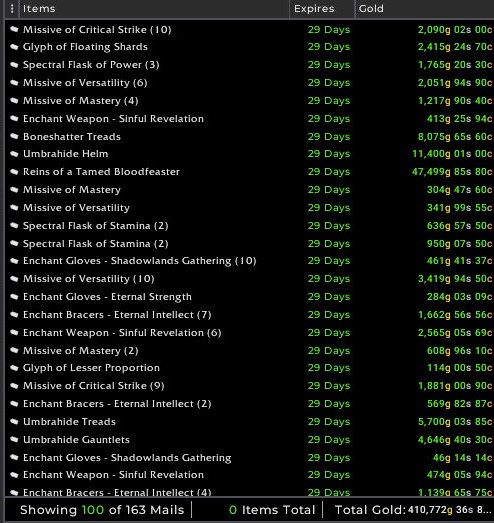Viewport: 494px width, 523px height.
Task: Select Enchant Bracers - Eternal Intellect (2) mail
Action: pyautogui.click(x=117, y=404)
